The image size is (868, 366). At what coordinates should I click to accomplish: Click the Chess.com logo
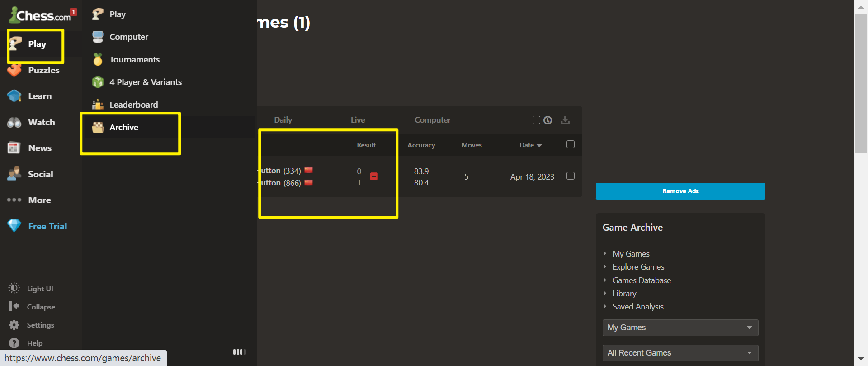click(x=40, y=15)
